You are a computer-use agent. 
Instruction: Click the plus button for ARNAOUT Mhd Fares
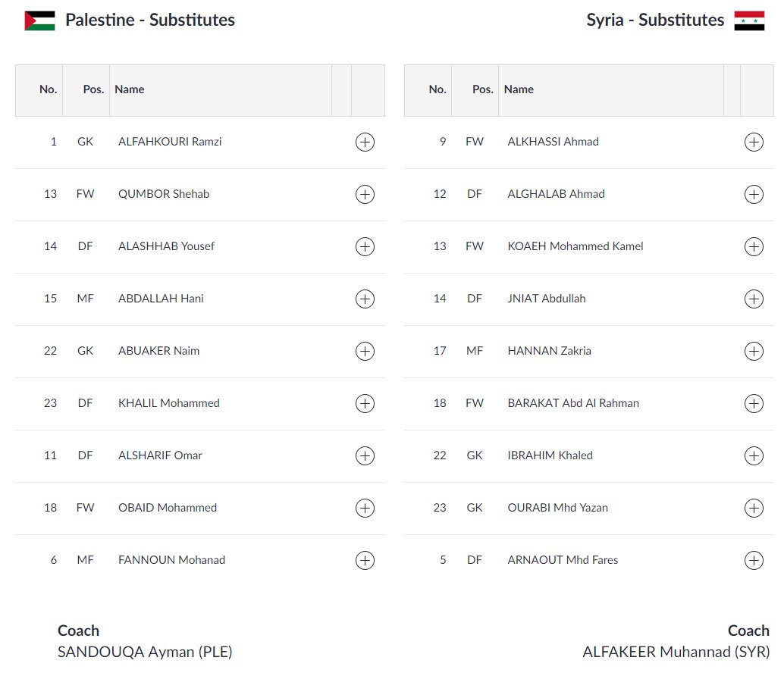[x=754, y=560]
